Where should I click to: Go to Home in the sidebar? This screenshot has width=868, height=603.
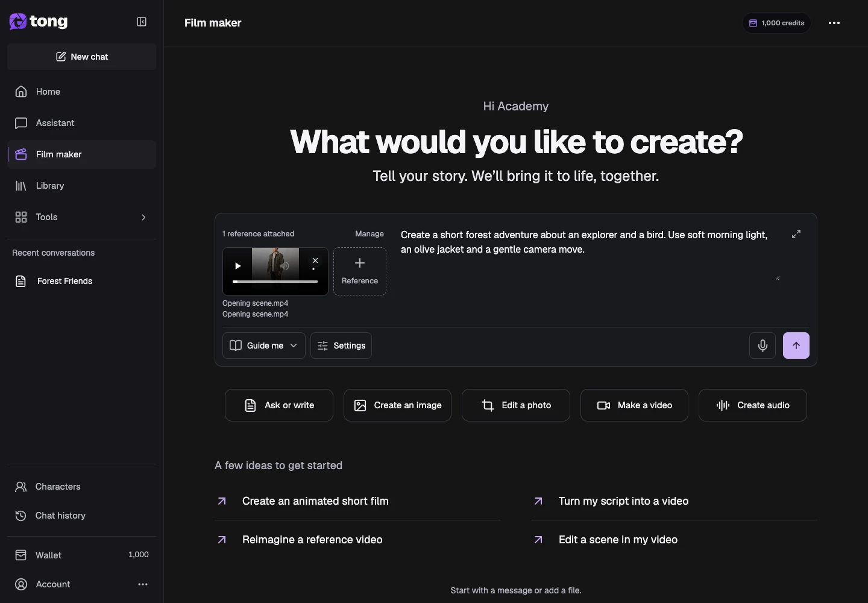pyautogui.click(x=82, y=92)
